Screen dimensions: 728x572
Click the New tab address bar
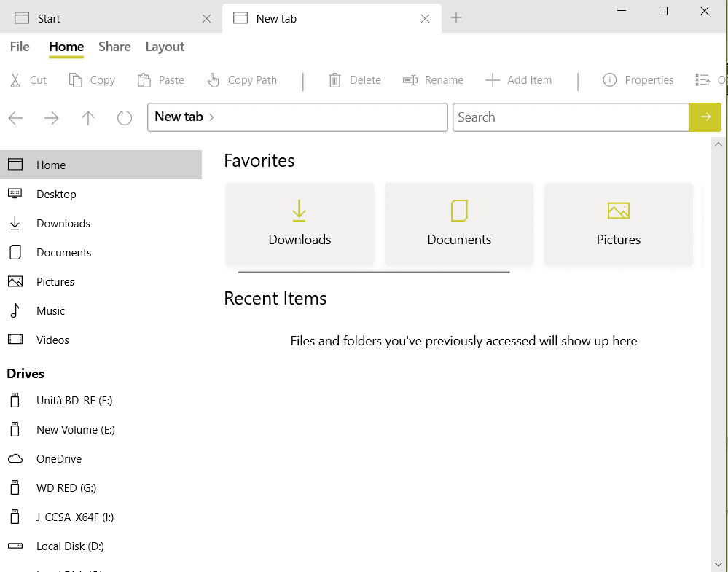pos(297,117)
